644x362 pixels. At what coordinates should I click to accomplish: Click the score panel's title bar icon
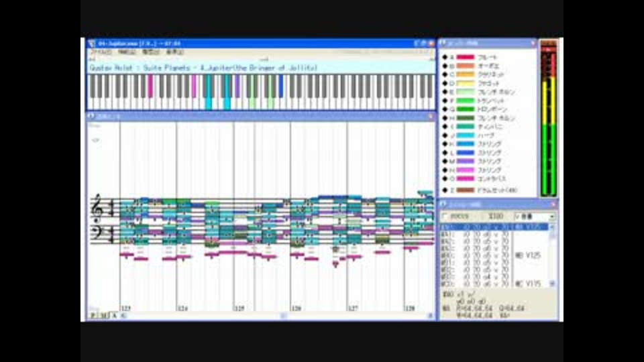(x=91, y=116)
